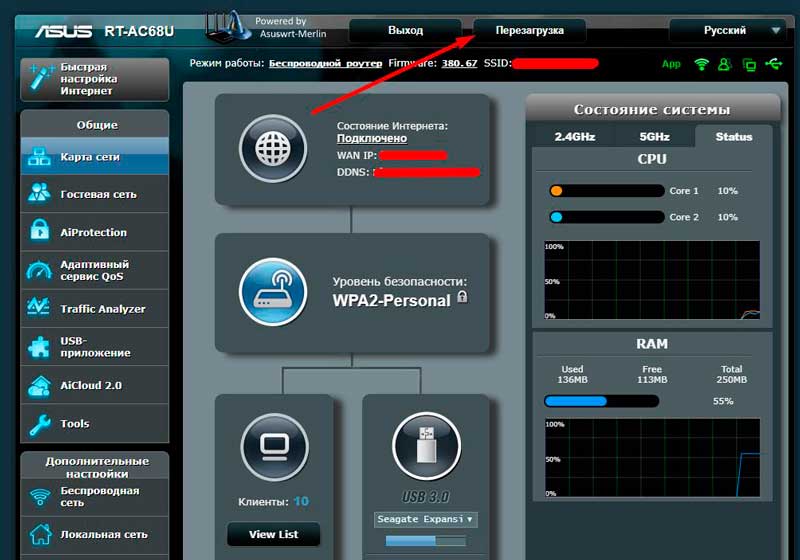The width and height of the screenshot is (800, 560).
Task: Click the View List button
Action: [273, 534]
